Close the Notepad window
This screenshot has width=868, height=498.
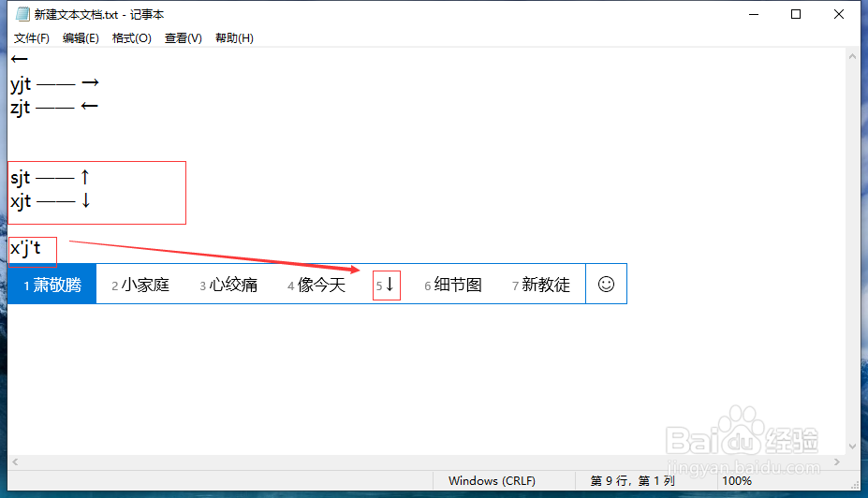click(839, 14)
